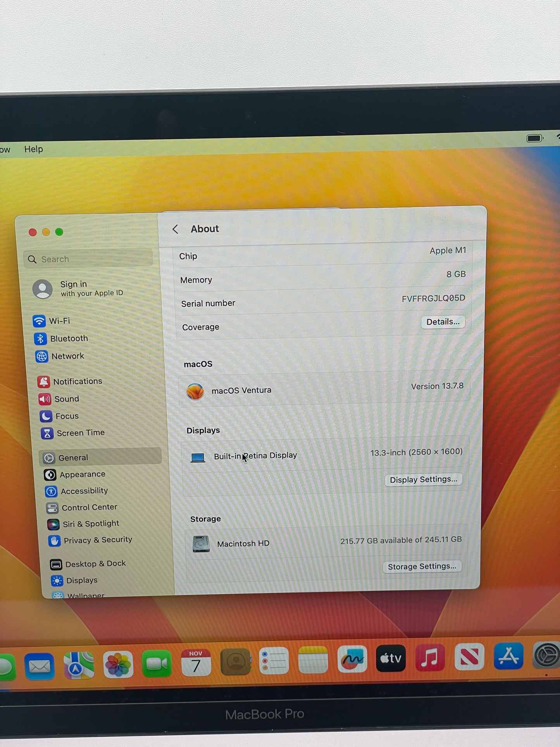Select Sound settings in sidebar
This screenshot has width=560, height=747.
click(59, 399)
